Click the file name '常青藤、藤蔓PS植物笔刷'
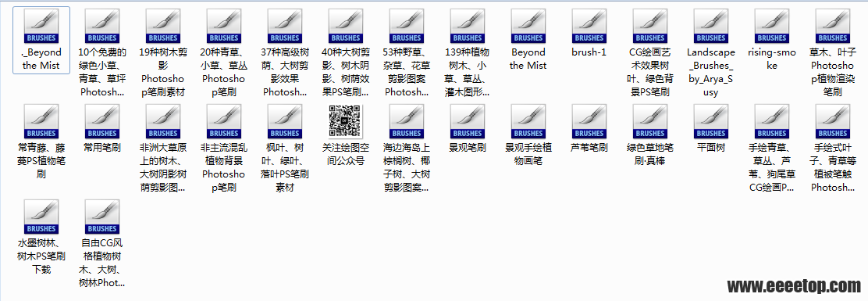Image resolution: width=868 pixels, height=301 pixels. coord(41,161)
